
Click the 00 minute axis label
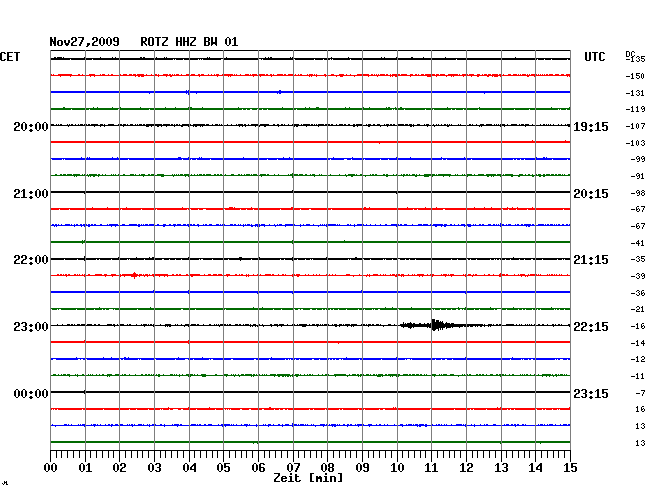point(51,468)
